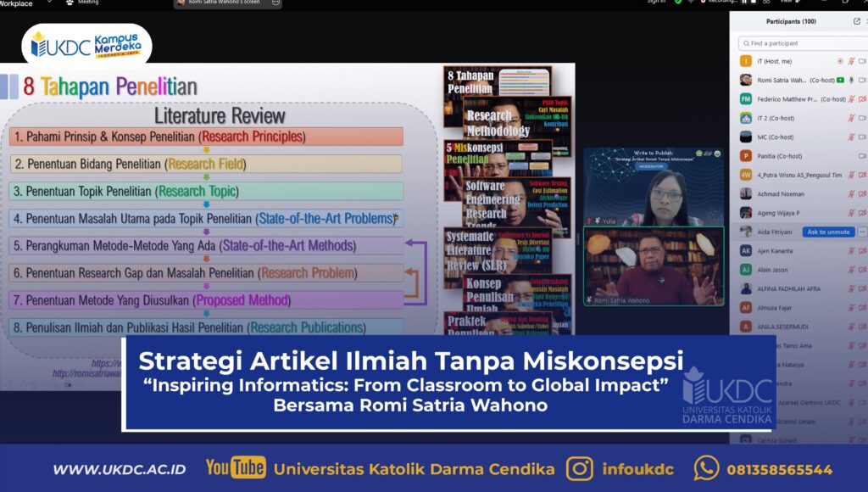Screen dimensions: 868x492
Task: Click step 8 Research Publications bar
Action: point(206,327)
